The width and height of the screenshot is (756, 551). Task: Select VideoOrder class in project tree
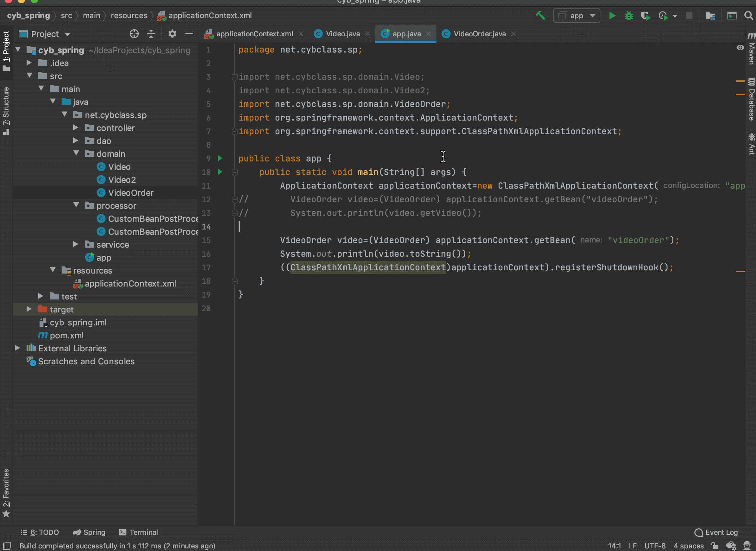pyautogui.click(x=131, y=193)
